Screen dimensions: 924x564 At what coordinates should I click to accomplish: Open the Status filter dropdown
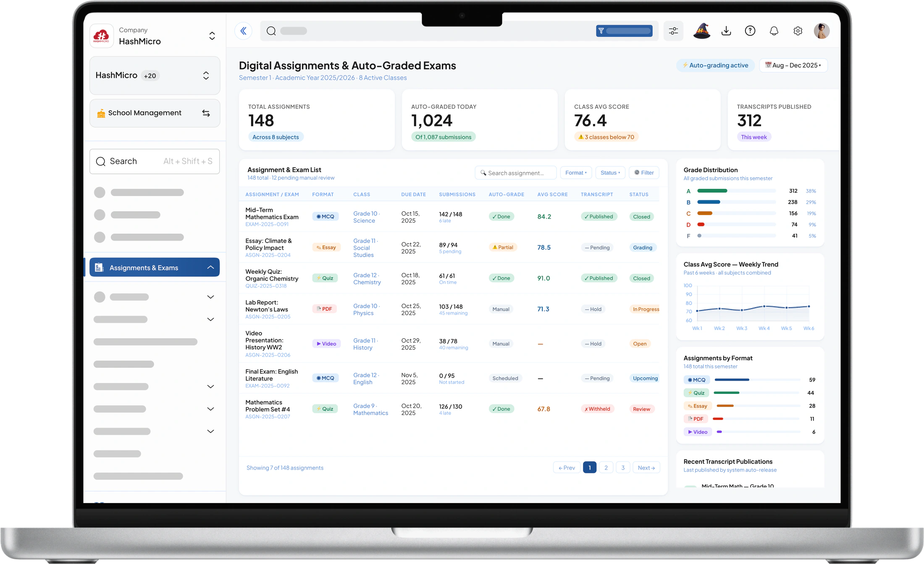click(x=610, y=173)
